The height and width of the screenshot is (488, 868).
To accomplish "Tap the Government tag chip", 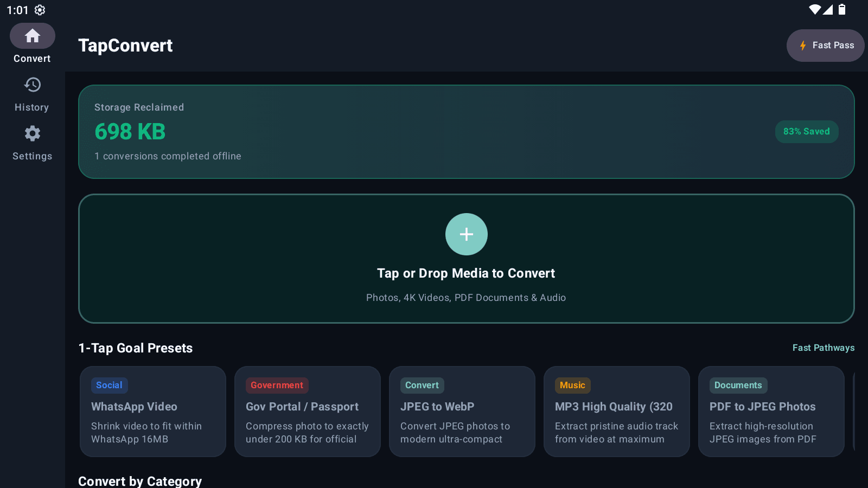I will coord(277,386).
